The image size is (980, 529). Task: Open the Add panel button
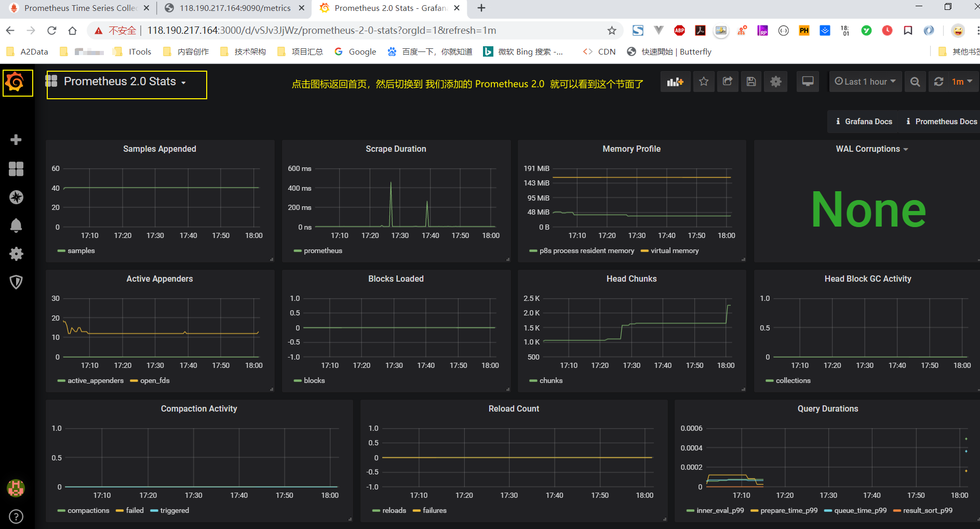click(x=675, y=82)
